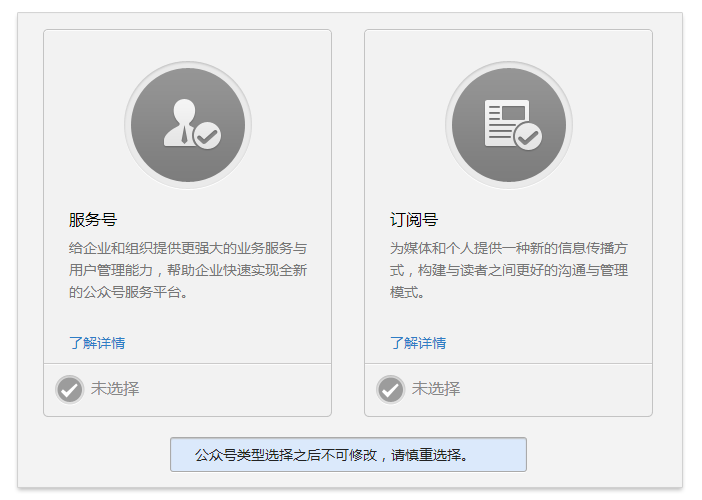702x500 pixels.
Task: Select the 订阅号 未选择 checkmark
Action: click(390, 389)
